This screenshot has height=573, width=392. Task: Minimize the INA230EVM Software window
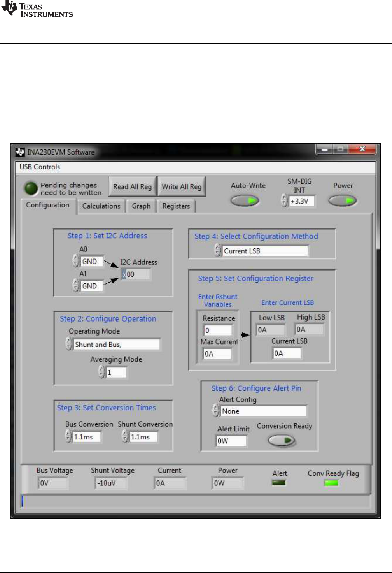click(x=324, y=149)
